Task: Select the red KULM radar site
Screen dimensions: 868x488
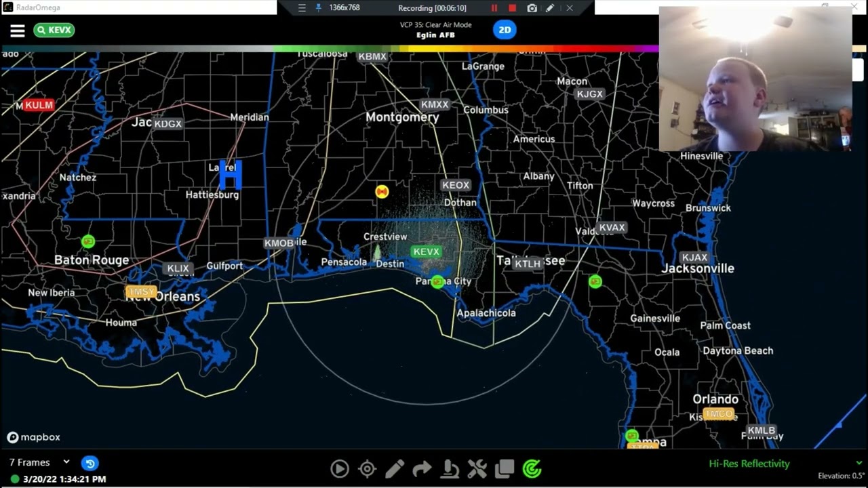Action: [x=39, y=105]
